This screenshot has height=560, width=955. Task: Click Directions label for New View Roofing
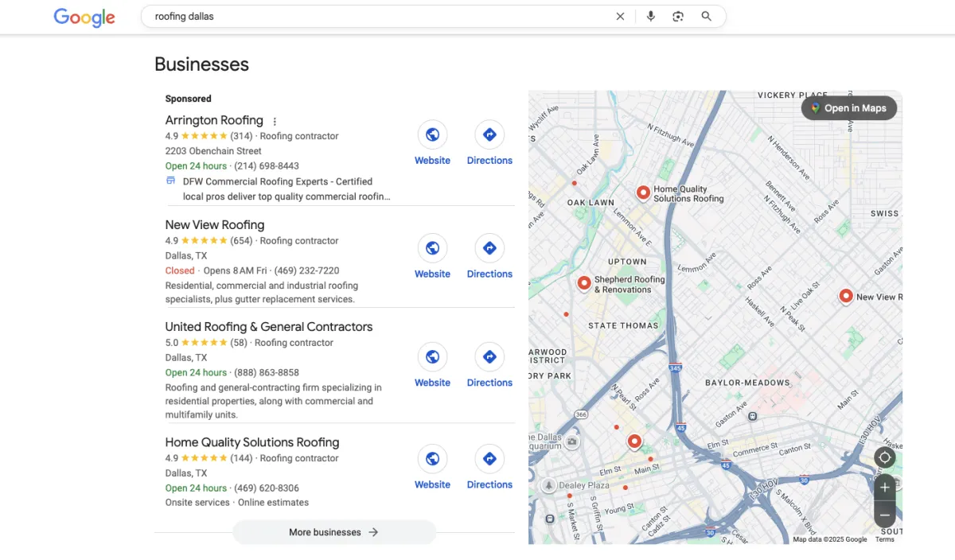(x=489, y=274)
